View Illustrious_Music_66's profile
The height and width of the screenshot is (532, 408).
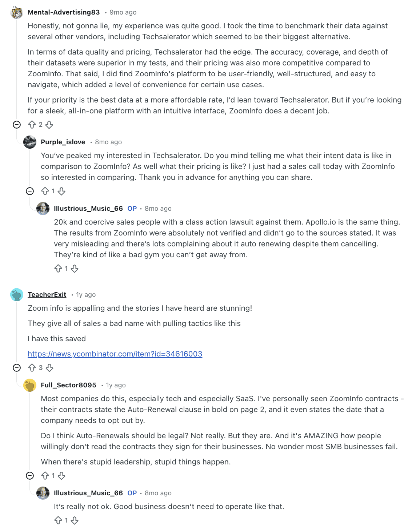(87, 208)
